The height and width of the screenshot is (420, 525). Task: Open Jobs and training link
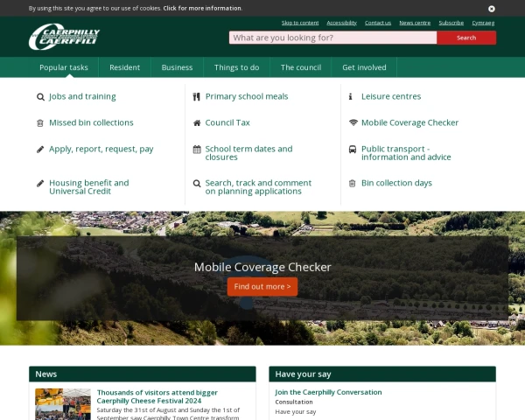tap(82, 96)
